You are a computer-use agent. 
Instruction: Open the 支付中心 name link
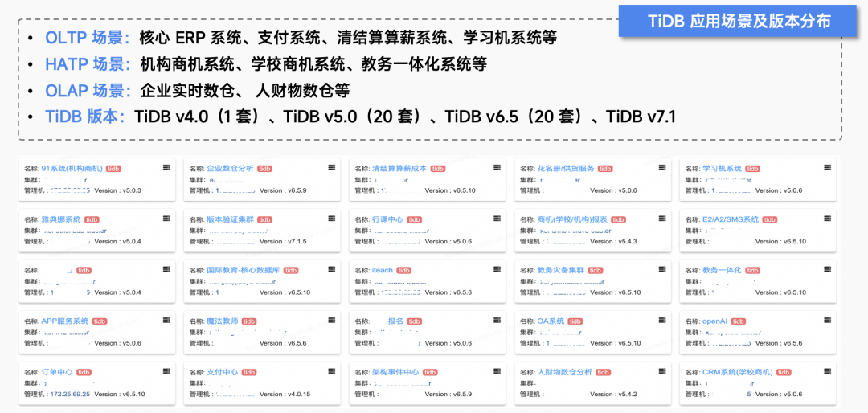tap(222, 373)
